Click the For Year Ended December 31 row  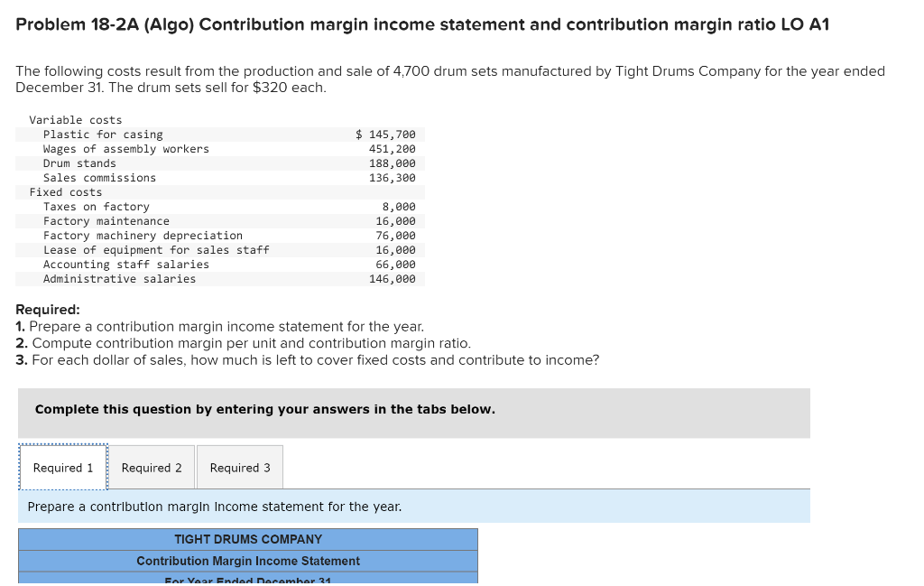pos(247,580)
